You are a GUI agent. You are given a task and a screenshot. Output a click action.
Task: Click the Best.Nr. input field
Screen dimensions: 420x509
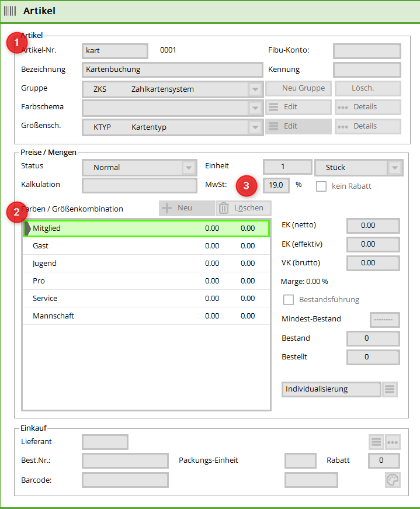pos(125,461)
